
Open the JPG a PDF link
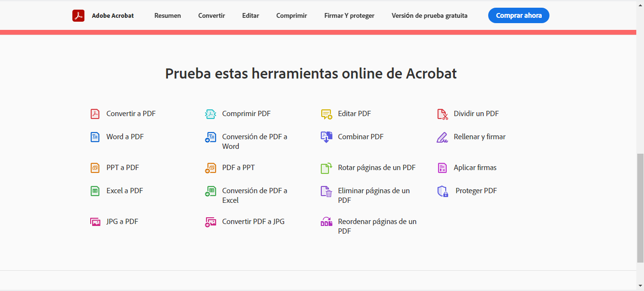122,222
